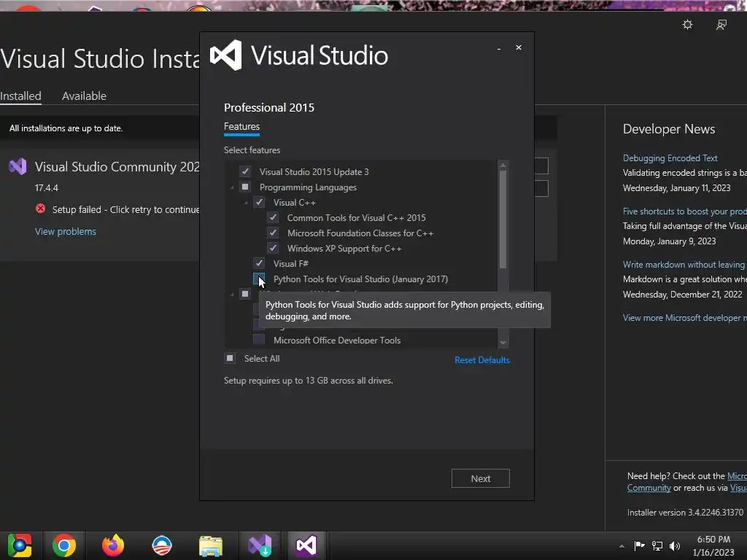Collapse the Visual C++ tree node
The image size is (747, 560).
click(246, 203)
